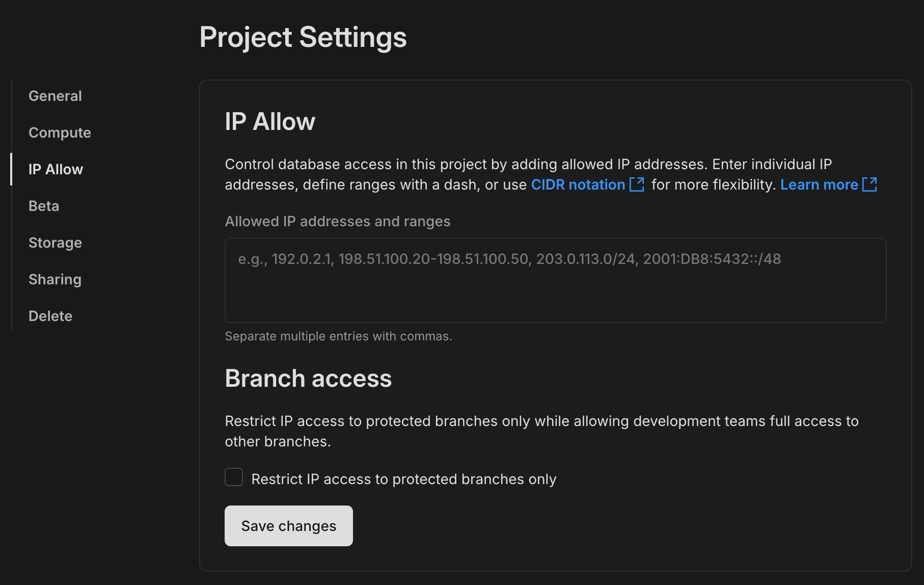Open the Sharing settings section
This screenshot has height=585, width=924.
coord(55,279)
